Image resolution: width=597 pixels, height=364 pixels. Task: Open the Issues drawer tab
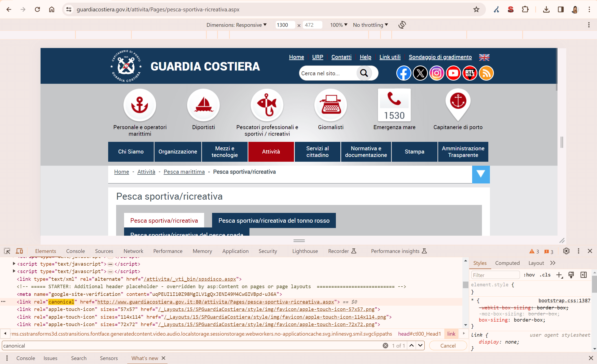[50, 358]
